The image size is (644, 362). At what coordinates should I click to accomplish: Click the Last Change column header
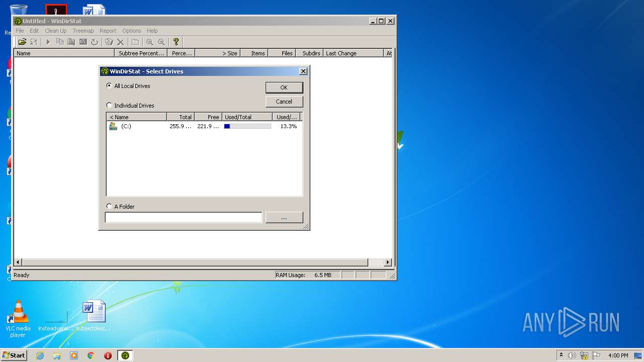pos(353,53)
